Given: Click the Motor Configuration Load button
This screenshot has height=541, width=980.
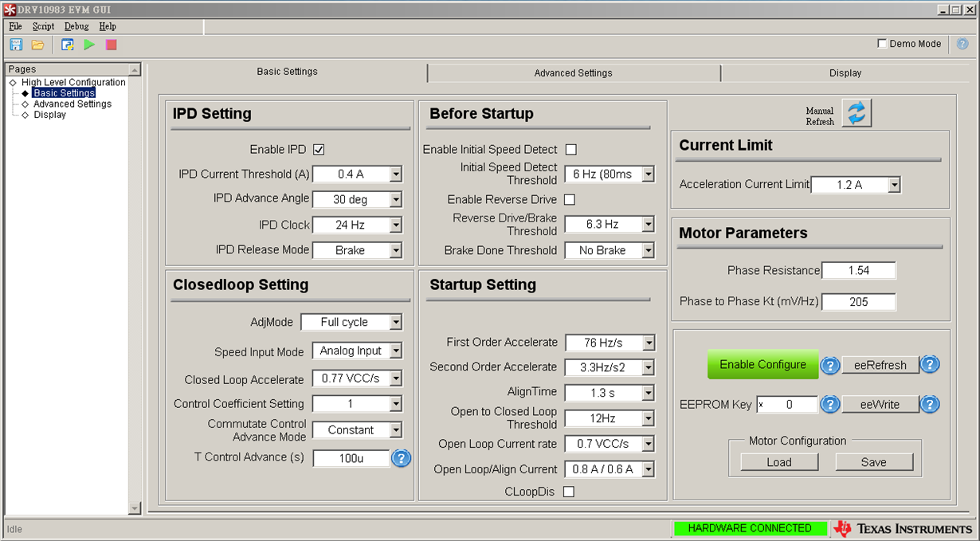Looking at the screenshot, I should 779,462.
